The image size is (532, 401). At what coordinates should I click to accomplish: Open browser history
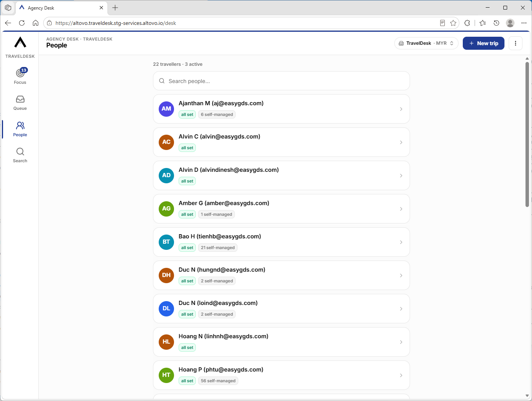coord(496,23)
